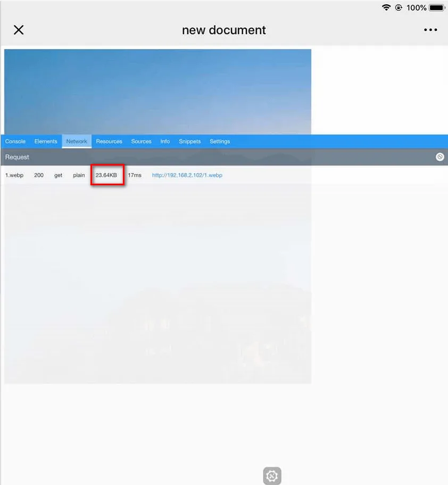This screenshot has width=448, height=485.
Task: Switch to the Settings tab
Action: pos(220,142)
